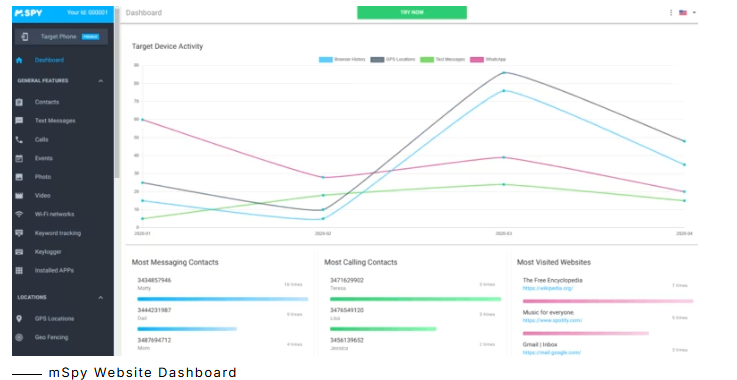
Task: Click phone number 3444231987
Action: coord(154,310)
